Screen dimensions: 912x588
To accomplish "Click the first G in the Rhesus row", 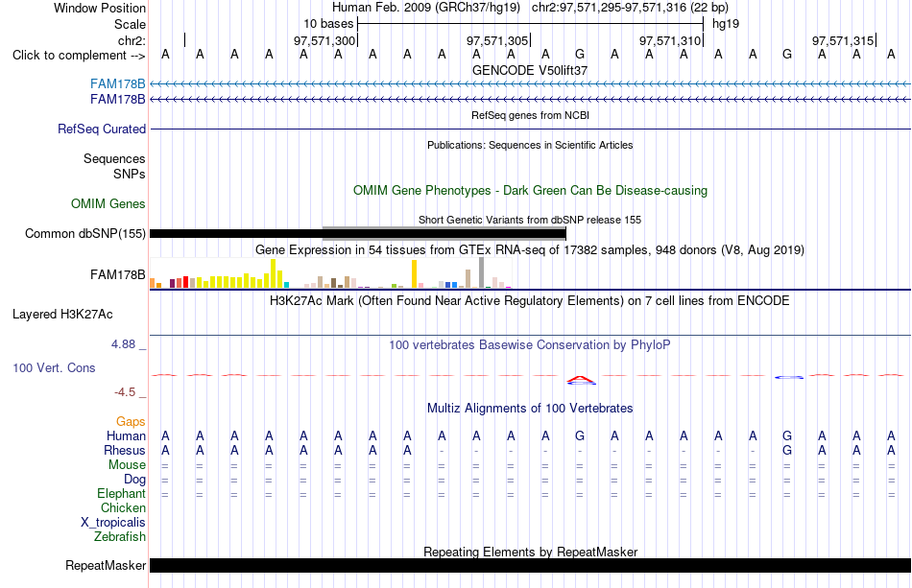I will (787, 450).
